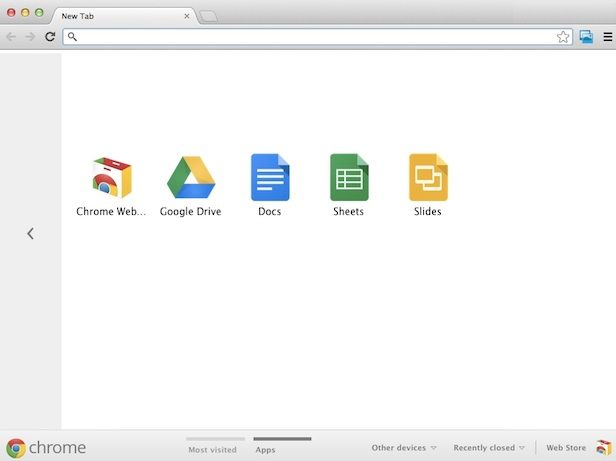Click the Docs label text
The width and height of the screenshot is (616, 461).
[x=270, y=211]
